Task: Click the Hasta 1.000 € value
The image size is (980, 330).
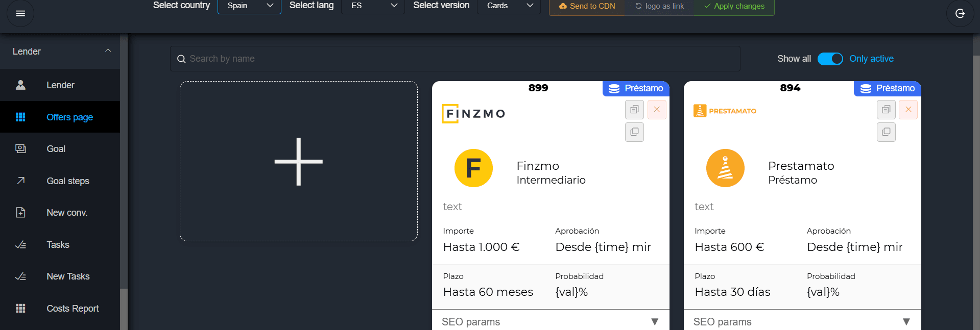Action: [481, 247]
